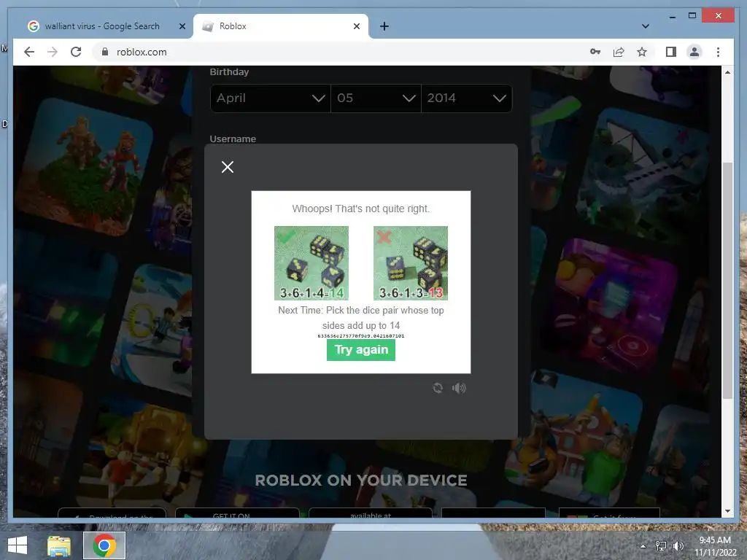Toggle the browser side panel

click(x=671, y=52)
